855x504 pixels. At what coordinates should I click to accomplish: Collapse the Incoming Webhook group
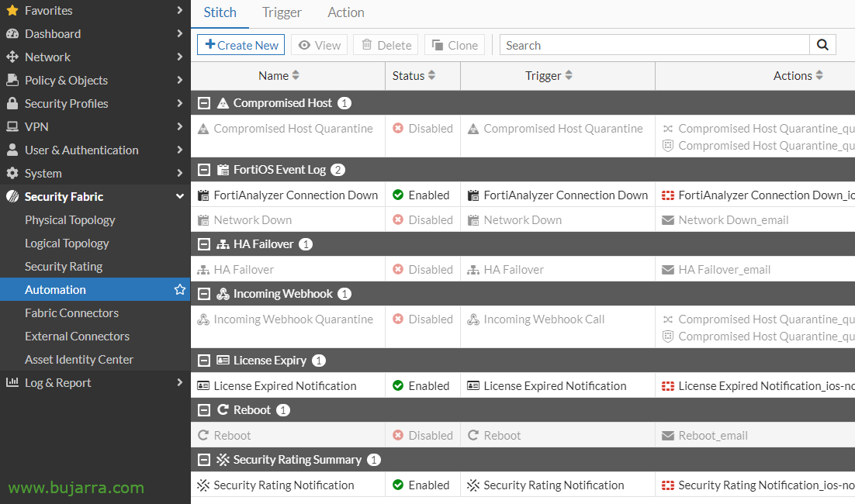click(x=204, y=294)
